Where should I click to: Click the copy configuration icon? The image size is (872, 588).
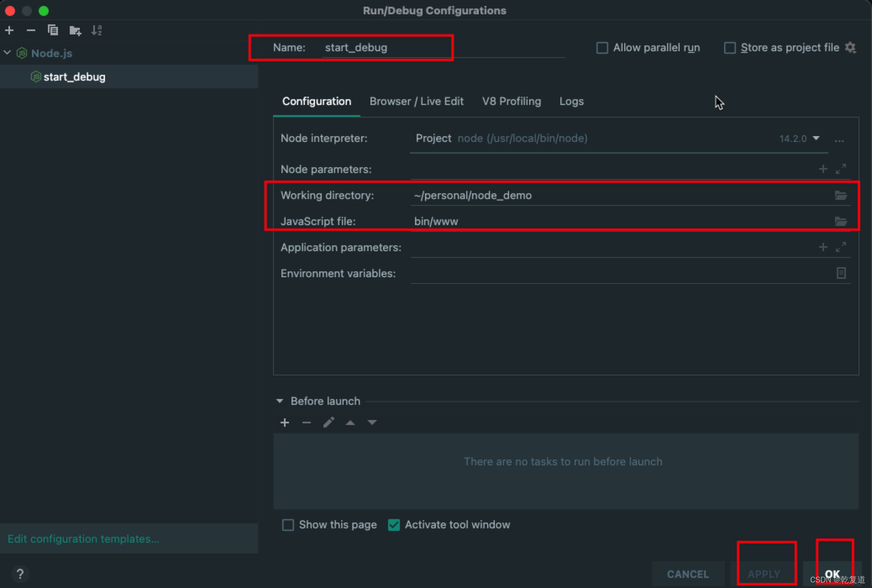53,30
